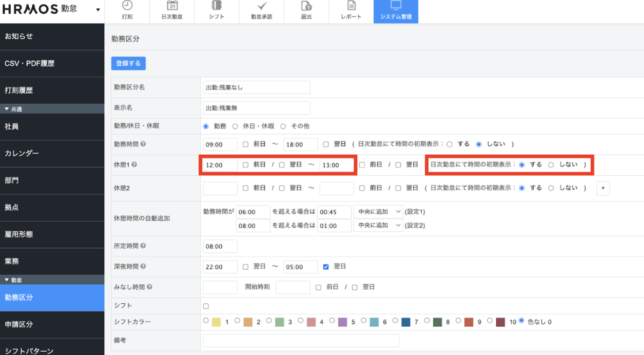Open the 中央に追加 dropdown for 設定1
The height and width of the screenshot is (355, 644).
(x=378, y=212)
